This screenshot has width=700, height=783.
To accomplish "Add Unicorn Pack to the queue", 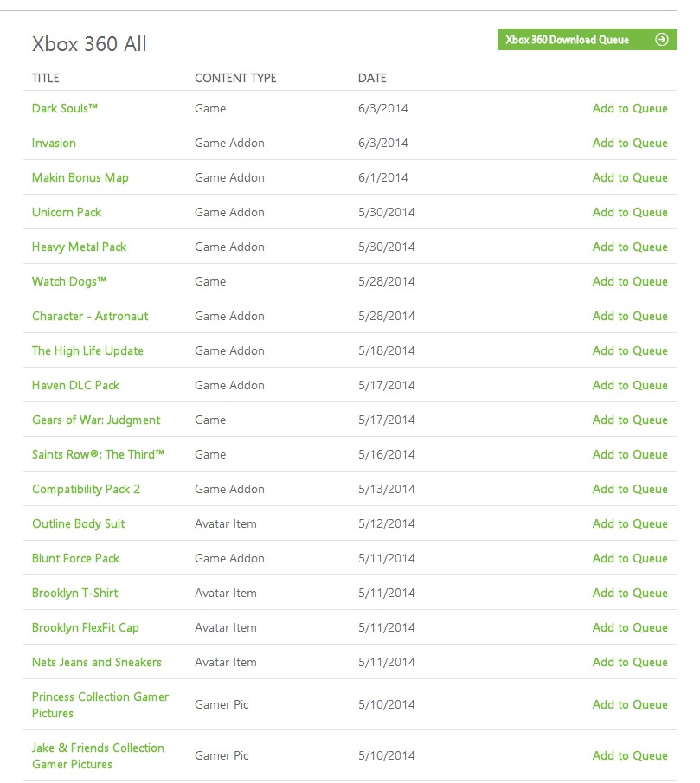I will [630, 213].
